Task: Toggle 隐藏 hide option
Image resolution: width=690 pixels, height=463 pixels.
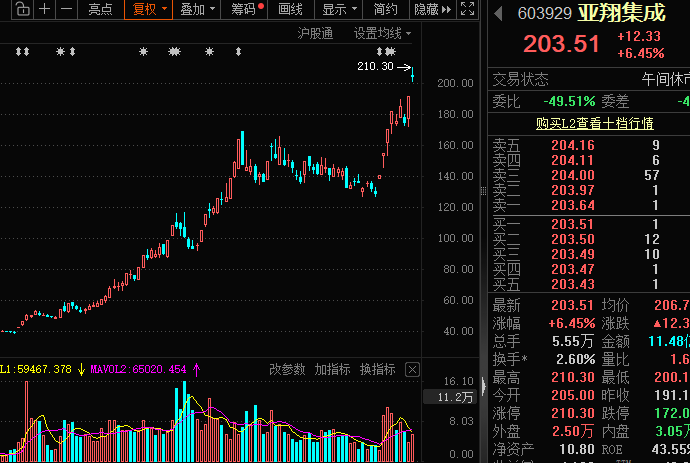Action: tap(425, 10)
